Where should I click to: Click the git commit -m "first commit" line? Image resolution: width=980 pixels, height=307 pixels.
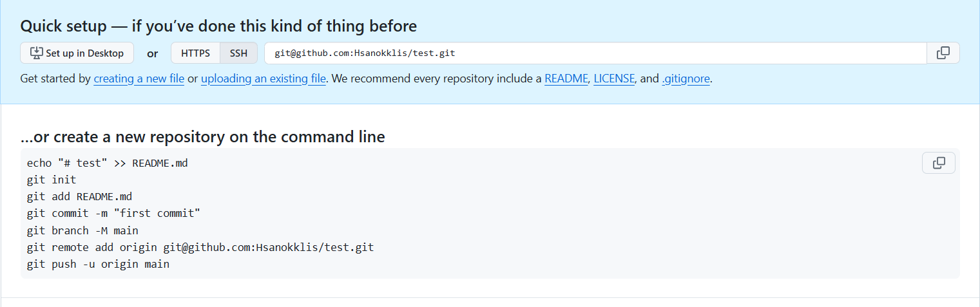coord(113,214)
